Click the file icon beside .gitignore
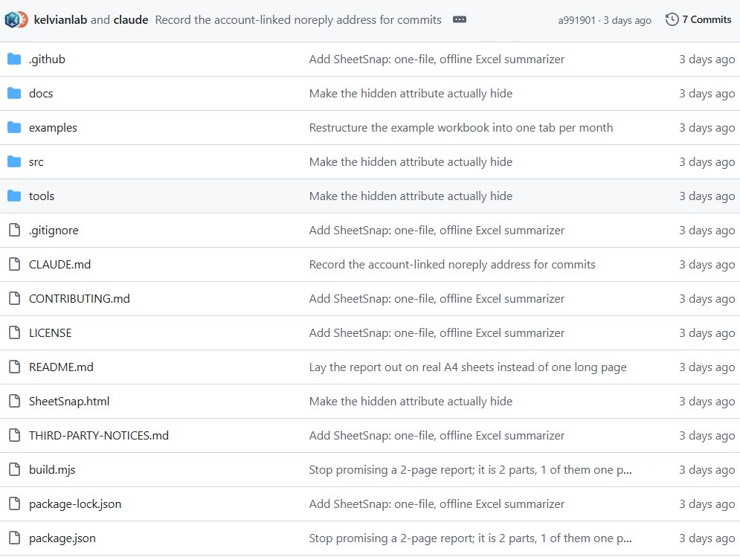 15,231
